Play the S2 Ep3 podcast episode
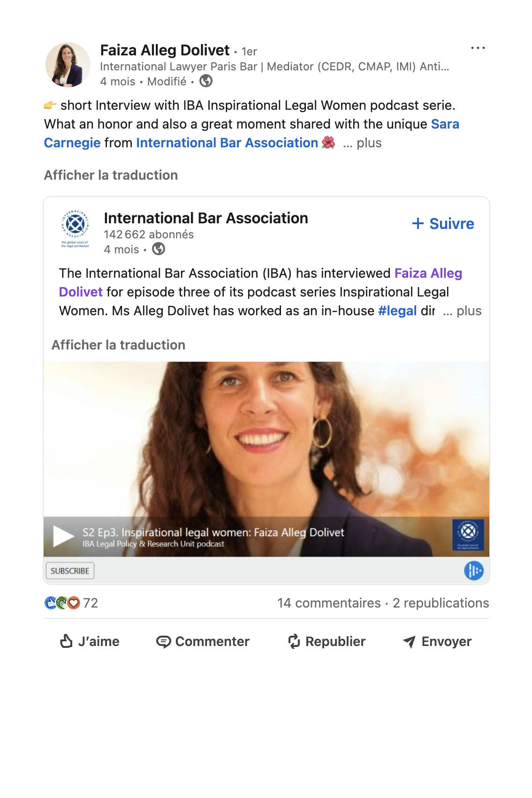The height and width of the screenshot is (798, 532). (x=63, y=536)
